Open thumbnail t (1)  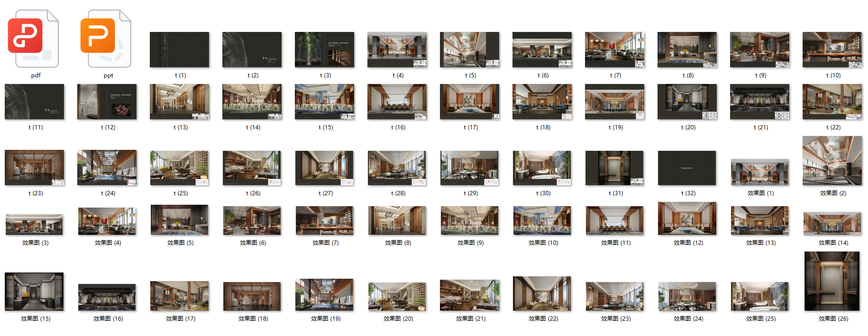(179, 50)
